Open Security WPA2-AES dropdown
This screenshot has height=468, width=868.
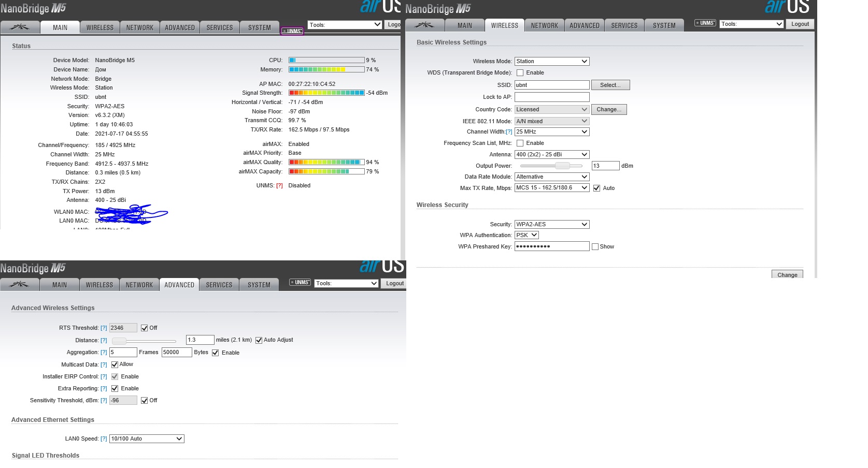552,224
